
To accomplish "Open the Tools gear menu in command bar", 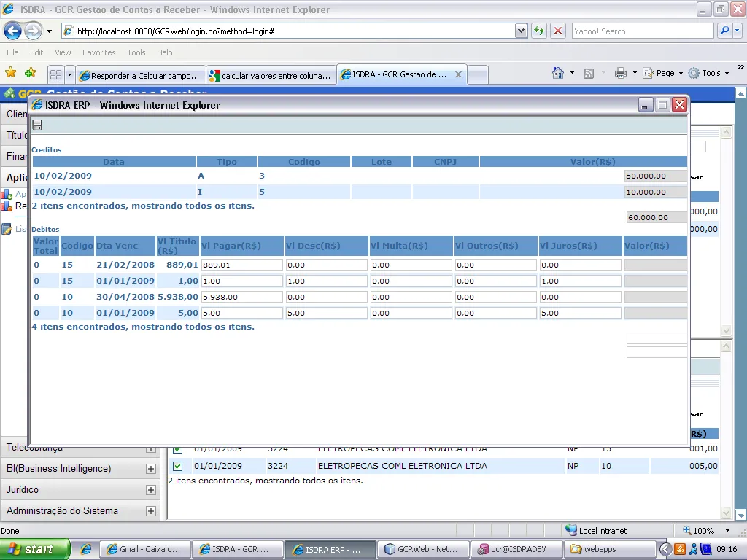I will click(x=708, y=73).
